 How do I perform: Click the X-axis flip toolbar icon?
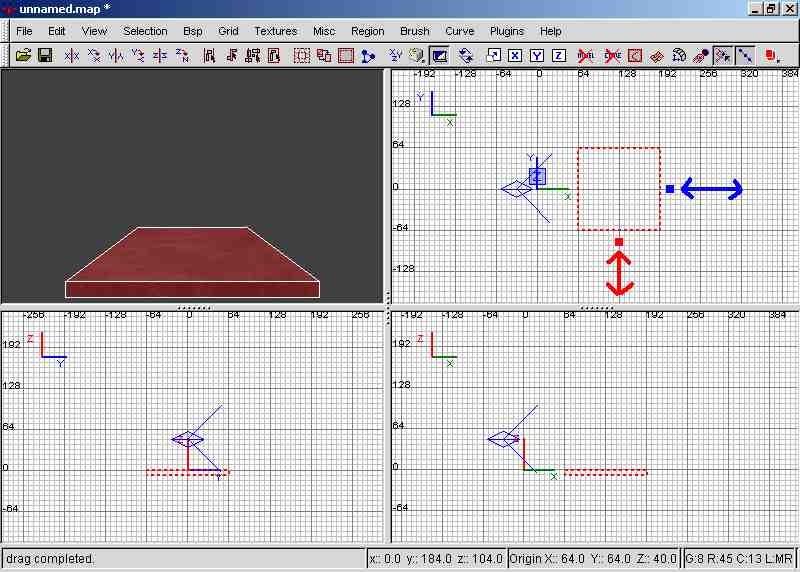click(72, 56)
